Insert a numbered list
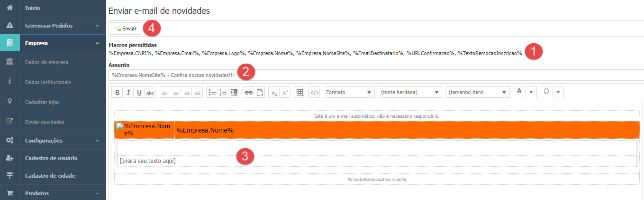This screenshot has width=644, height=200. pyautogui.click(x=223, y=93)
